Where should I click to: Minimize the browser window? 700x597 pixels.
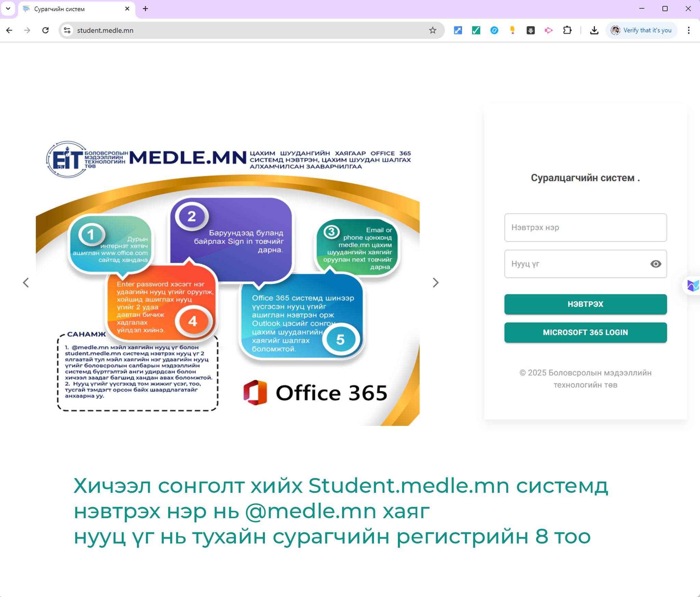tap(642, 9)
